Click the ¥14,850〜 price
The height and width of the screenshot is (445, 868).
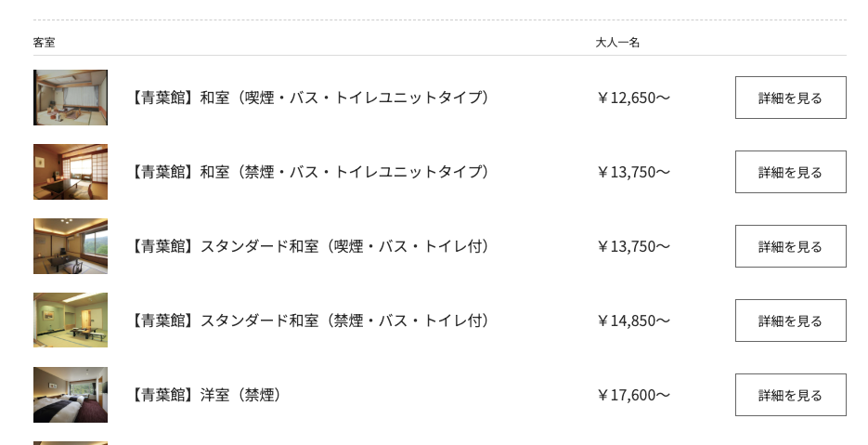pos(633,321)
